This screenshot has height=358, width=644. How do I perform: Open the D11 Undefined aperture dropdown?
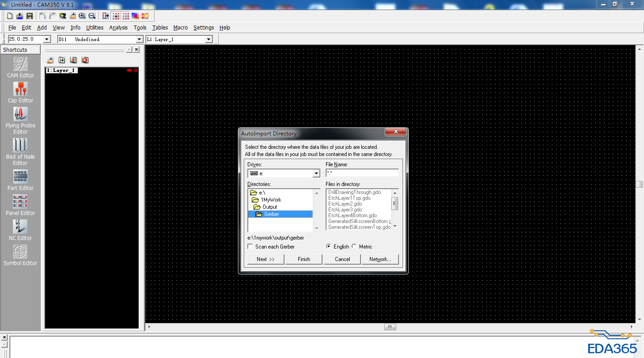click(140, 39)
